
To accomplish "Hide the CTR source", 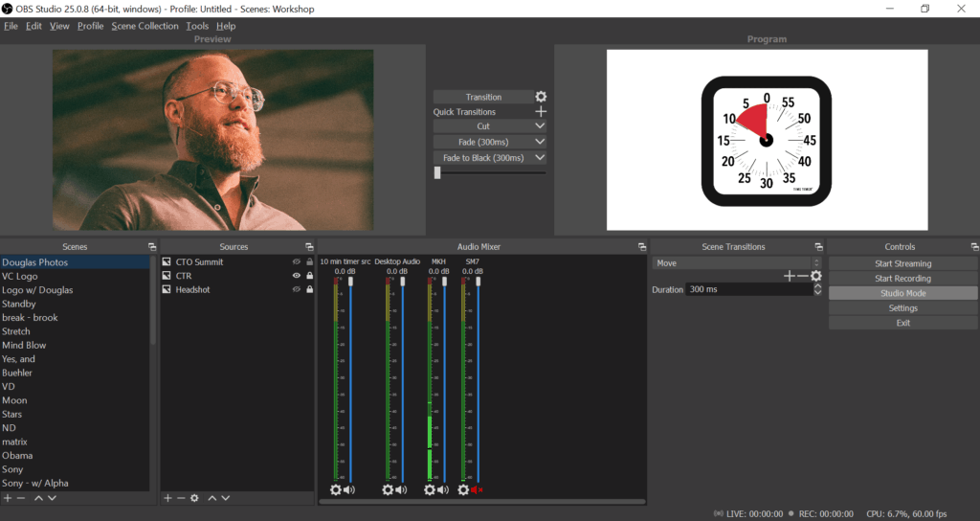I will coord(296,276).
